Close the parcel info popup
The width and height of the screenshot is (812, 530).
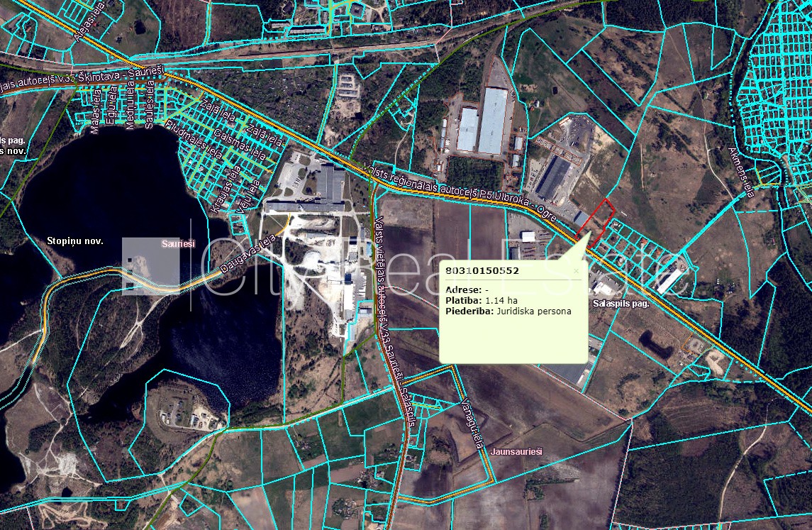tap(576, 270)
